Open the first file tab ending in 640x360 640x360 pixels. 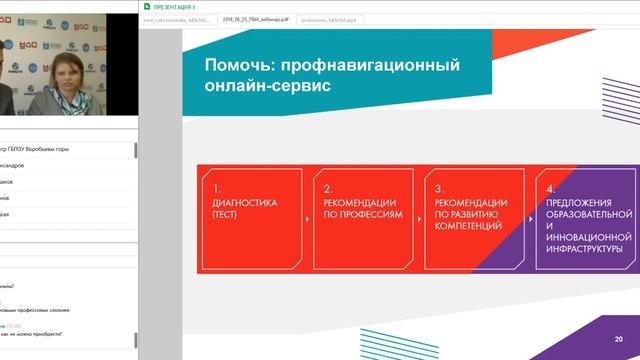pyautogui.click(x=178, y=20)
